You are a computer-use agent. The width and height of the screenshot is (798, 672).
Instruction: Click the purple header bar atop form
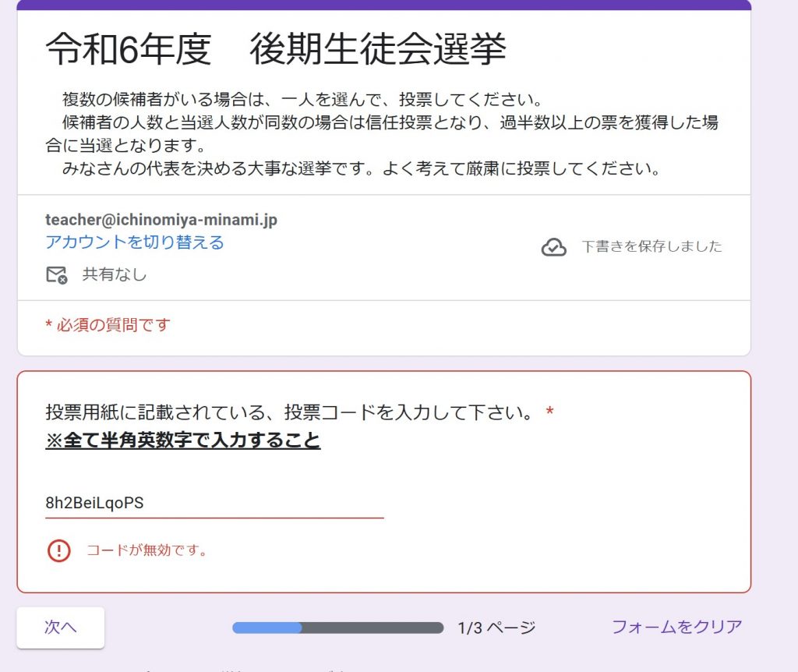383,5
